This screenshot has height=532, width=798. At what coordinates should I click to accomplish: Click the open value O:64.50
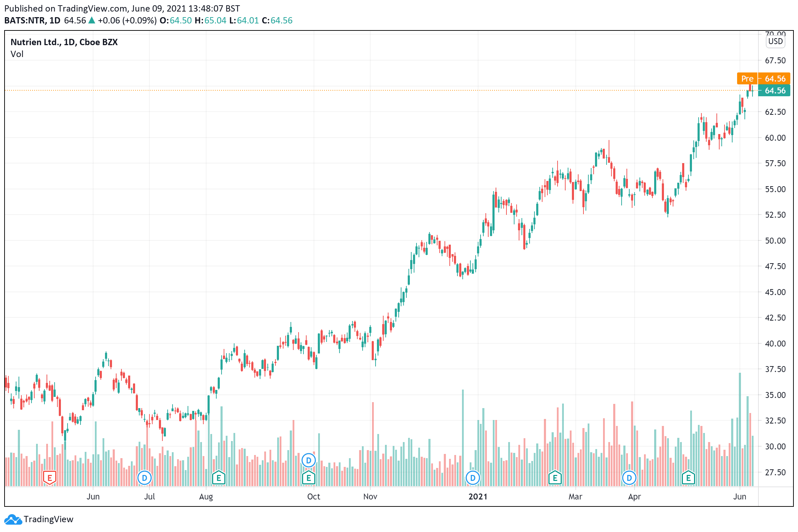(x=176, y=21)
